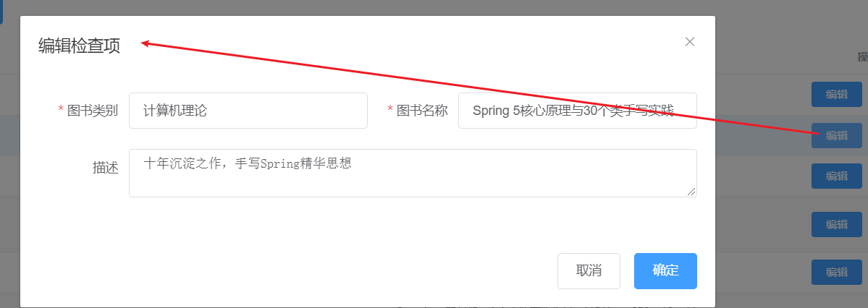Viewport: 868px width, 308px height.
Task: Click the 编辑检查项 dialog title
Action: [79, 46]
